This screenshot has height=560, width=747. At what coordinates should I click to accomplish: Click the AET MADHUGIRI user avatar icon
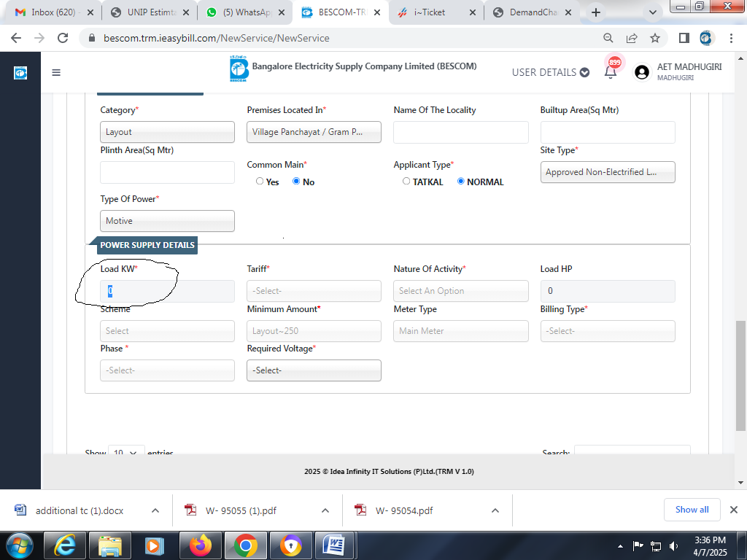coord(642,72)
